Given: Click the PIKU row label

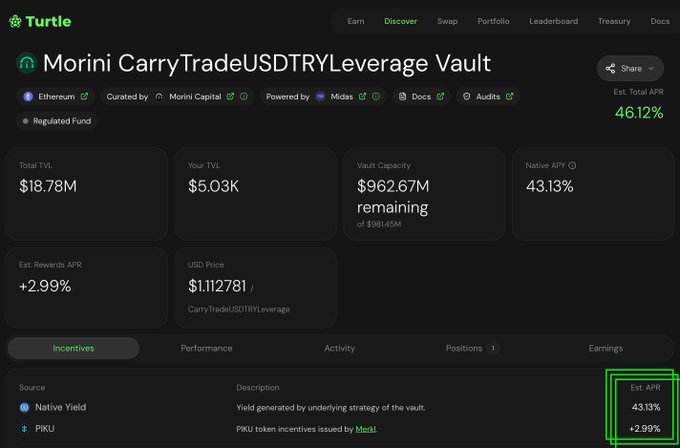Looking at the screenshot, I should (45, 429).
